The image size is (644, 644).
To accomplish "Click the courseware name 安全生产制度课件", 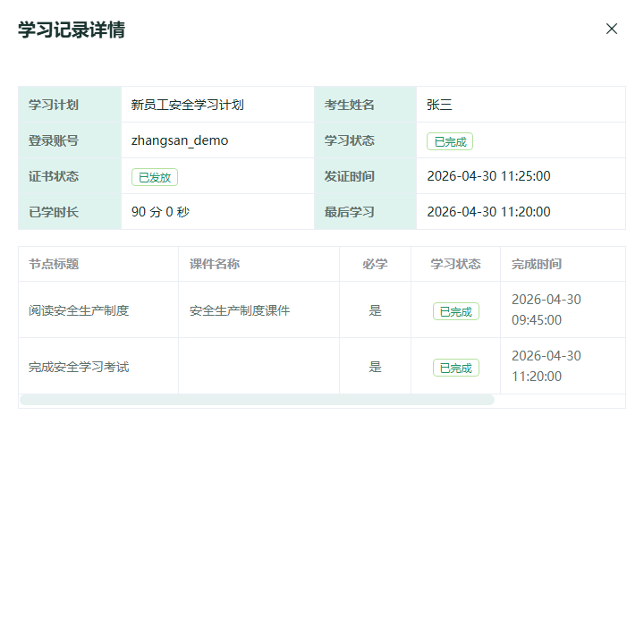I will click(x=240, y=310).
